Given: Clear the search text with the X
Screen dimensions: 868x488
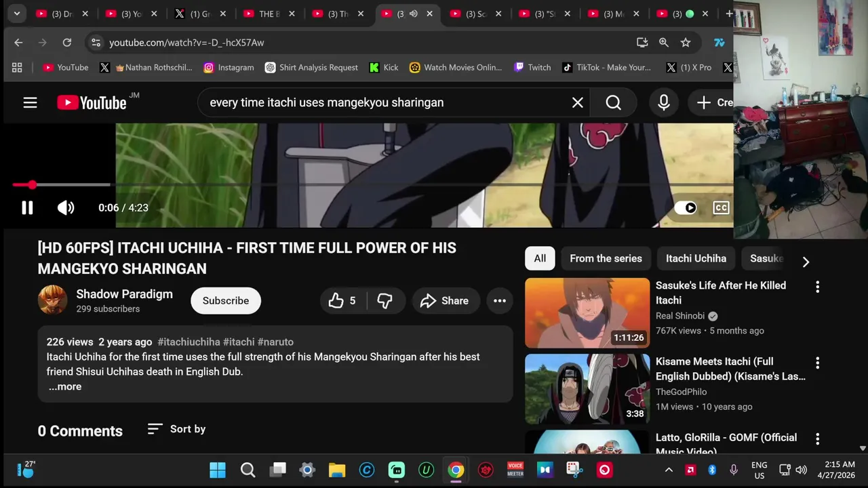Looking at the screenshot, I should pos(577,102).
